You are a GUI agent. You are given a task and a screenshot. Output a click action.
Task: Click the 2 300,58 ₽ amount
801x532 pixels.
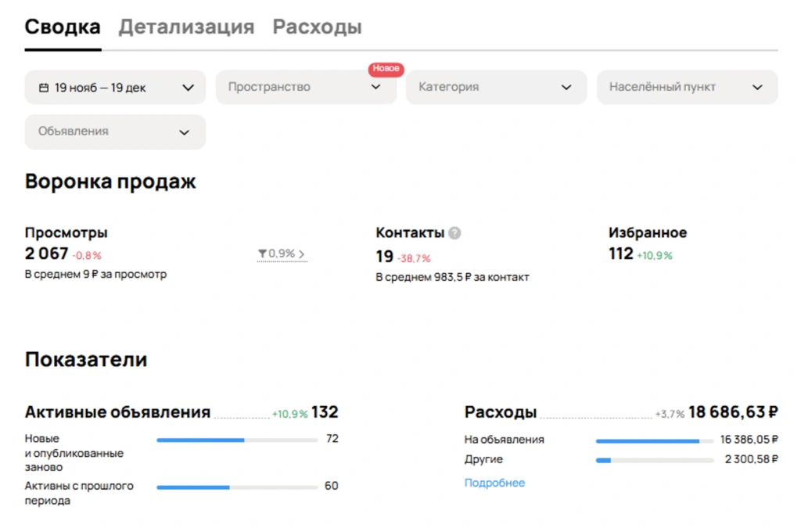pos(752,459)
